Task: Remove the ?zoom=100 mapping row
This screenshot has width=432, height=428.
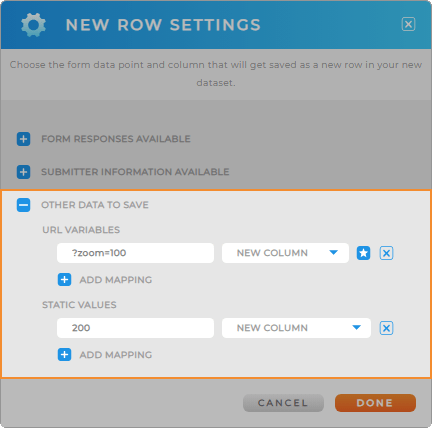Action: (x=386, y=253)
